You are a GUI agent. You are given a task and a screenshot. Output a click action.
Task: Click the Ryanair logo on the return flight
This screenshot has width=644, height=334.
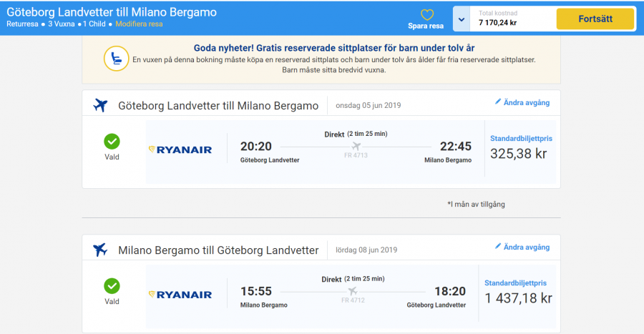tap(180, 294)
